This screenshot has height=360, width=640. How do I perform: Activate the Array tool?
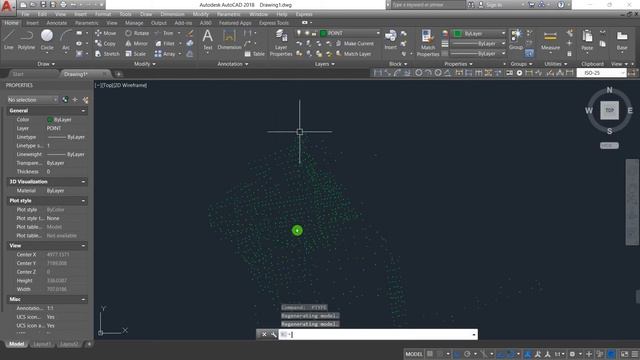(x=165, y=53)
